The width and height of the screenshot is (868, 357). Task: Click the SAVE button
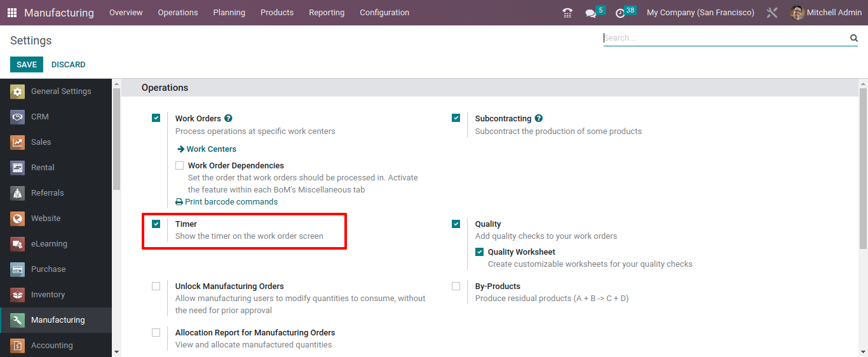click(x=27, y=65)
